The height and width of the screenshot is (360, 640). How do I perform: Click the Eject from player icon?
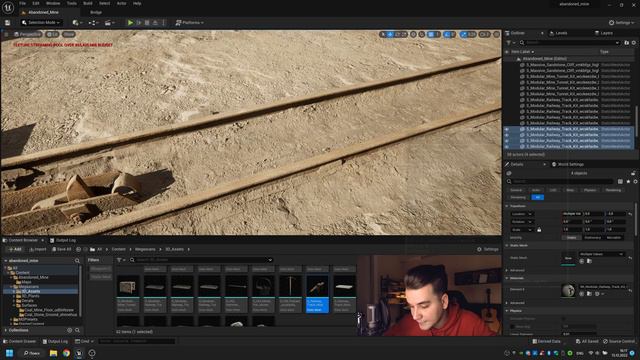point(155,23)
